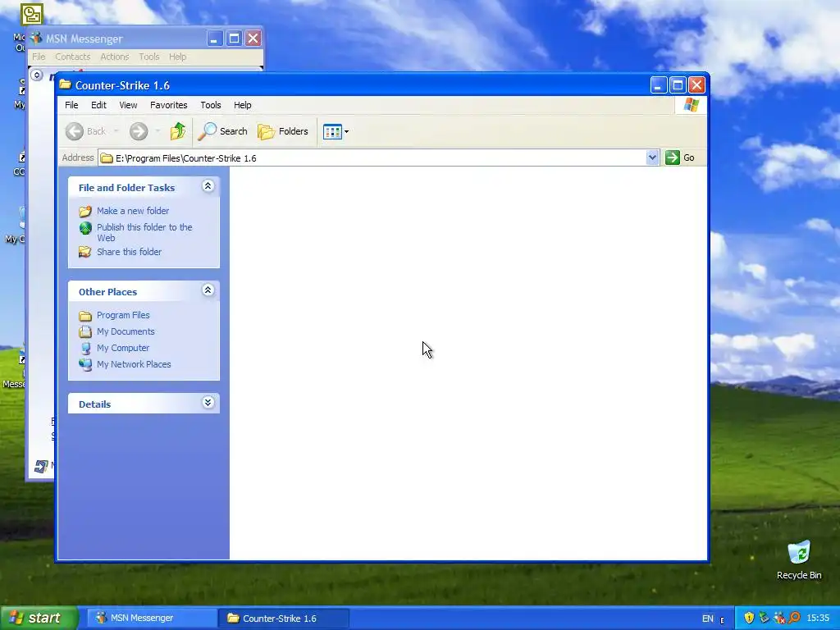Screen dimensions: 840x630
Task: Open the Back history dropdown arrow
Action: [x=116, y=131]
